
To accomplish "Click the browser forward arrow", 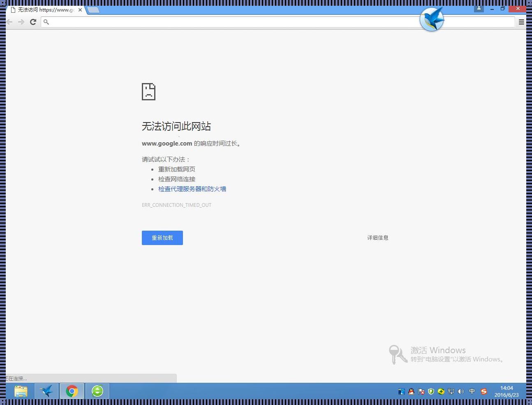I will point(21,22).
